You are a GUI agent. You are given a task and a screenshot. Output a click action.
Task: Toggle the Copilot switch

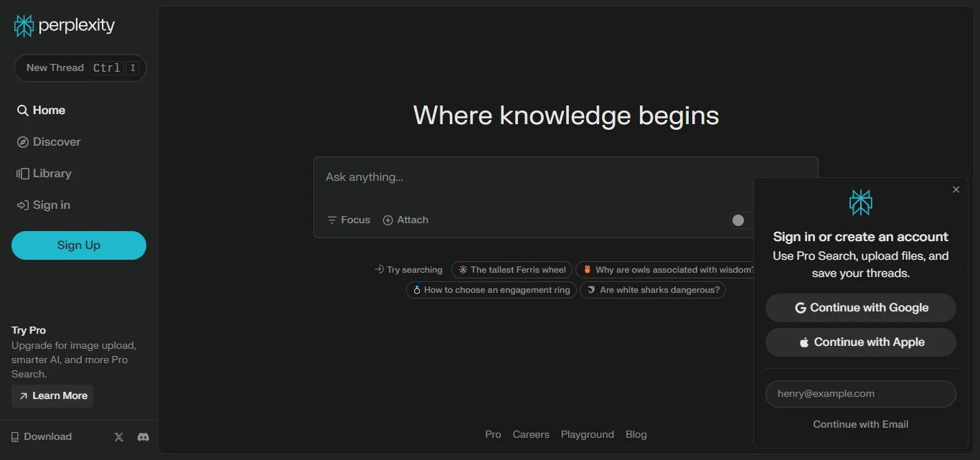coord(738,220)
